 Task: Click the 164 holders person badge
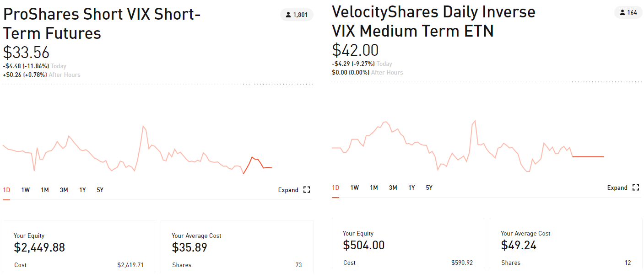[x=628, y=12]
